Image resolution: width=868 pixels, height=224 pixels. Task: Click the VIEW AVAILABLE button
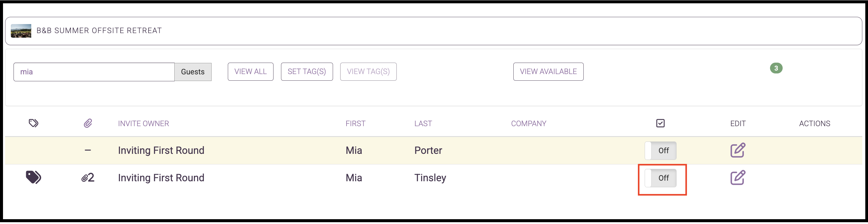548,72
